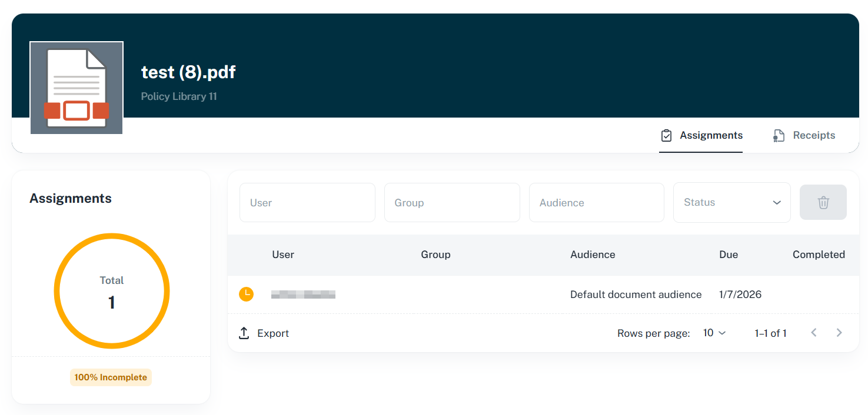
Task: Click the User filter input field
Action: click(307, 203)
